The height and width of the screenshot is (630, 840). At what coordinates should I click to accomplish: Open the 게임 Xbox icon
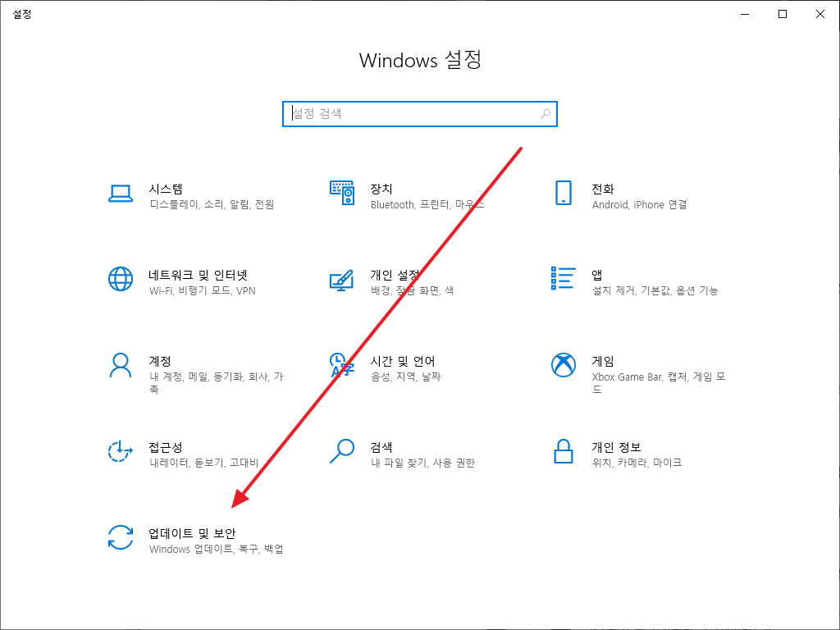(563, 365)
